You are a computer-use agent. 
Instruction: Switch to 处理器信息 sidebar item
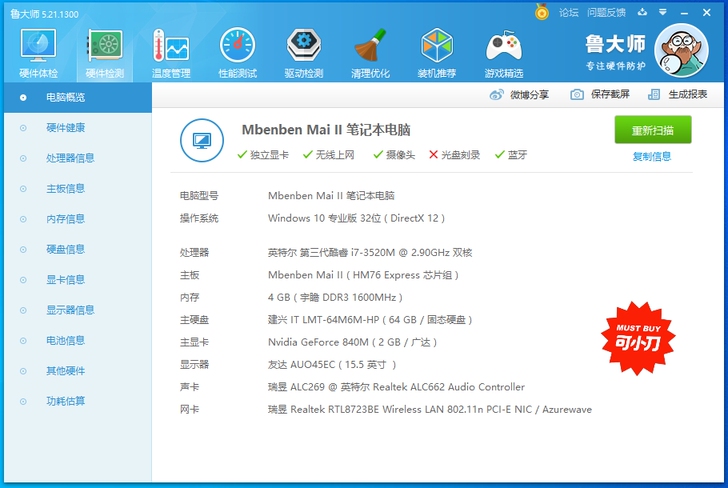[x=78, y=158]
